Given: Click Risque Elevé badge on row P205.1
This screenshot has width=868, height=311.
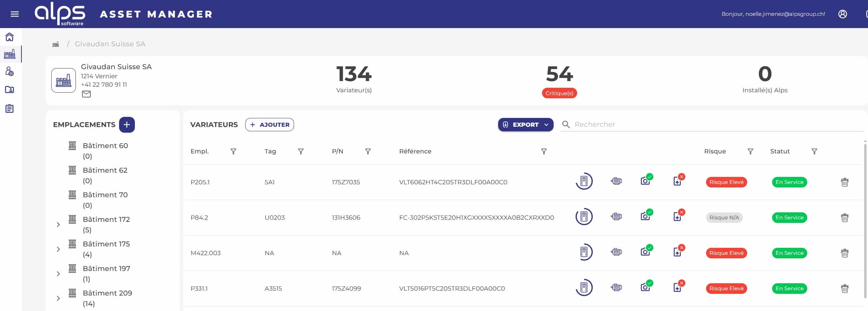Looking at the screenshot, I should pos(726,182).
